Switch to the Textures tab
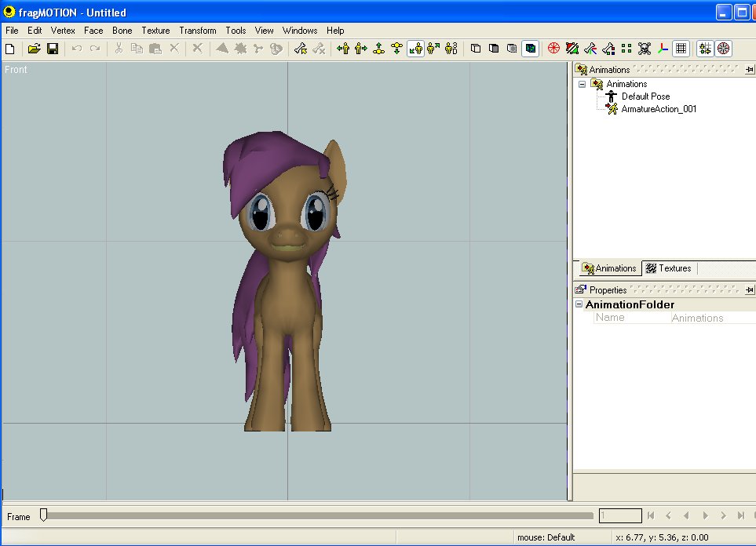 (669, 268)
